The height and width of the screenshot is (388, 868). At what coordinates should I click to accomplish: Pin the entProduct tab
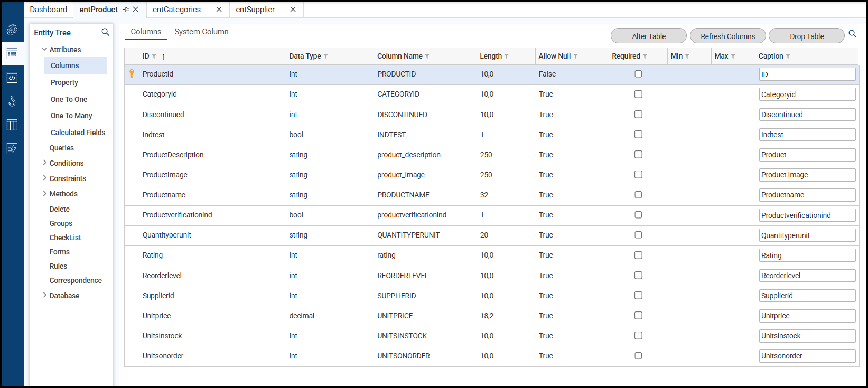[x=126, y=10]
